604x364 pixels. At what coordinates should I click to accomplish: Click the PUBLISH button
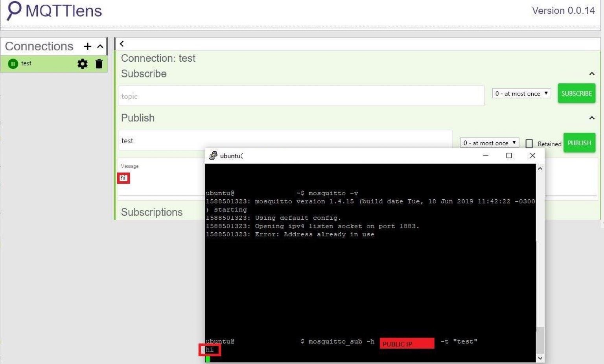click(x=579, y=143)
